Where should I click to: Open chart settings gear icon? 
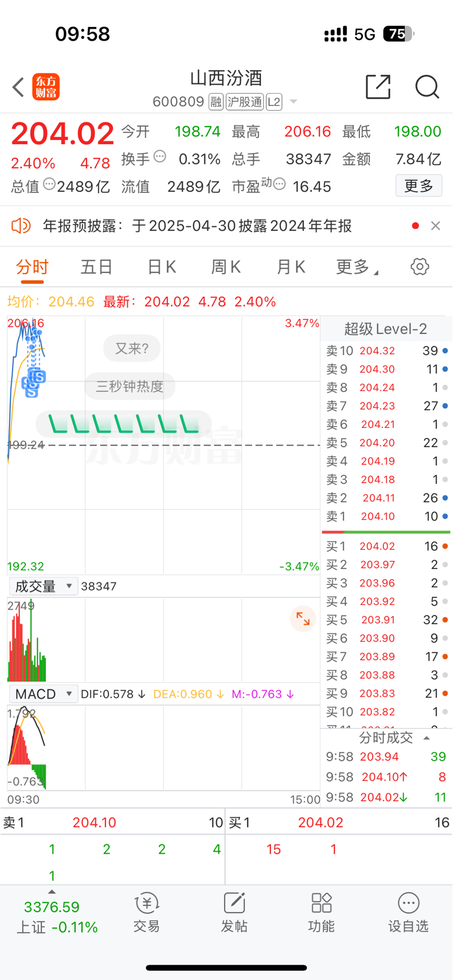(420, 267)
